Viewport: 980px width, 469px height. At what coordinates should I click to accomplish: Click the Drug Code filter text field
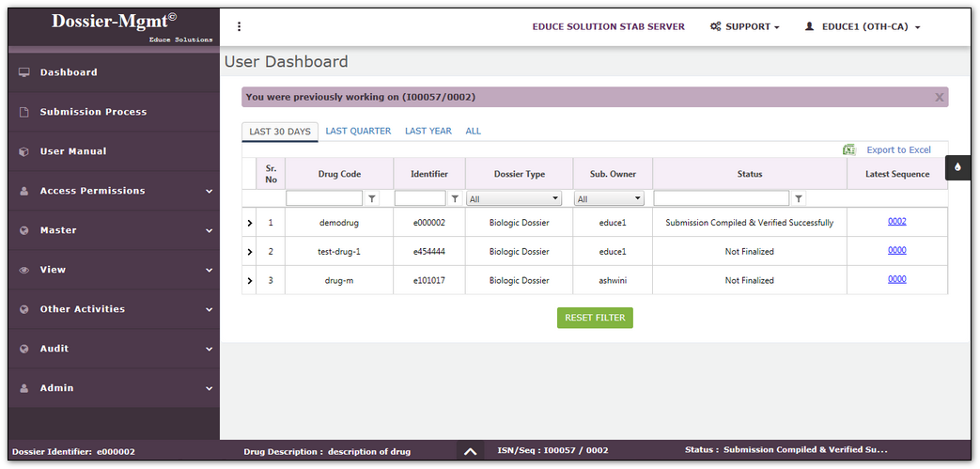[x=324, y=199]
